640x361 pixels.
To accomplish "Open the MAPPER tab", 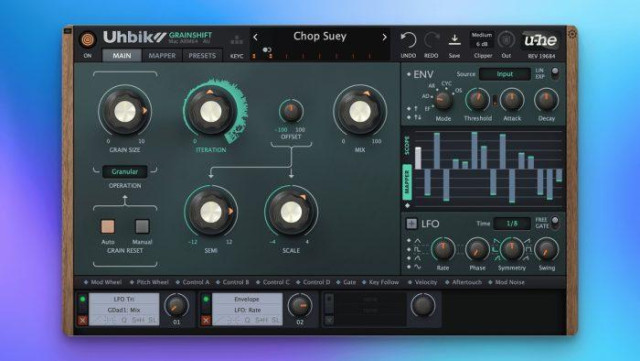I will pos(162,56).
